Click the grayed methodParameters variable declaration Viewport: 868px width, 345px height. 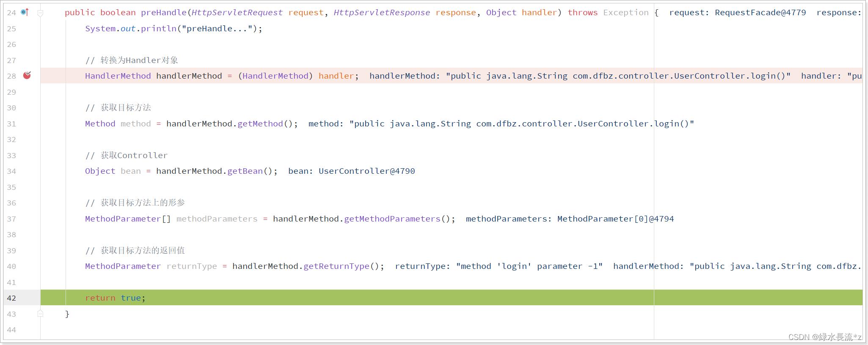tap(217, 219)
